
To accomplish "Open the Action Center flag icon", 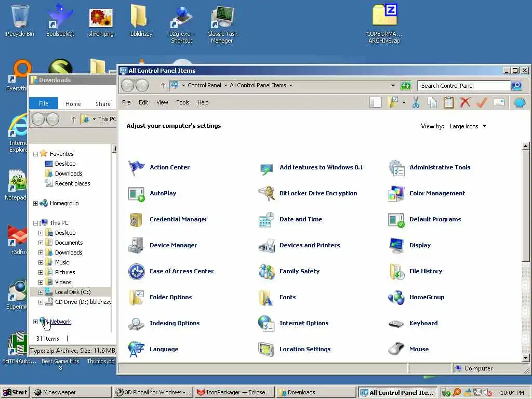I will (x=137, y=168).
